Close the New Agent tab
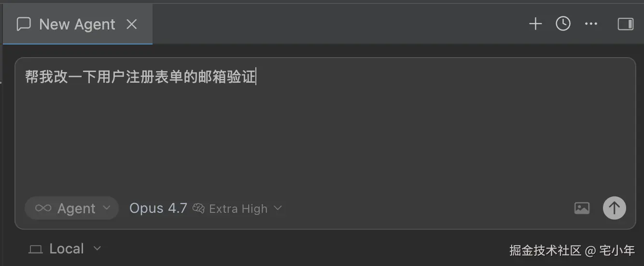Image resolution: width=644 pixels, height=266 pixels. [132, 24]
